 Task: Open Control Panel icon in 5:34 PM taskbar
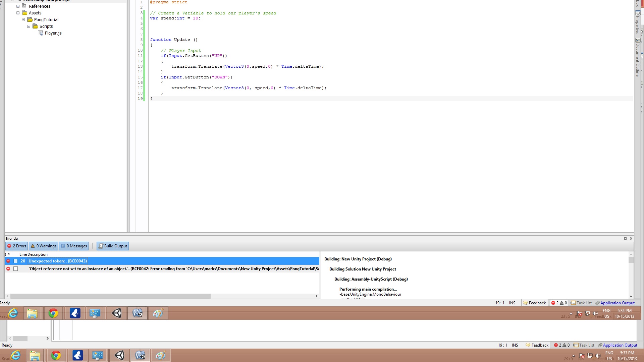tap(95, 313)
